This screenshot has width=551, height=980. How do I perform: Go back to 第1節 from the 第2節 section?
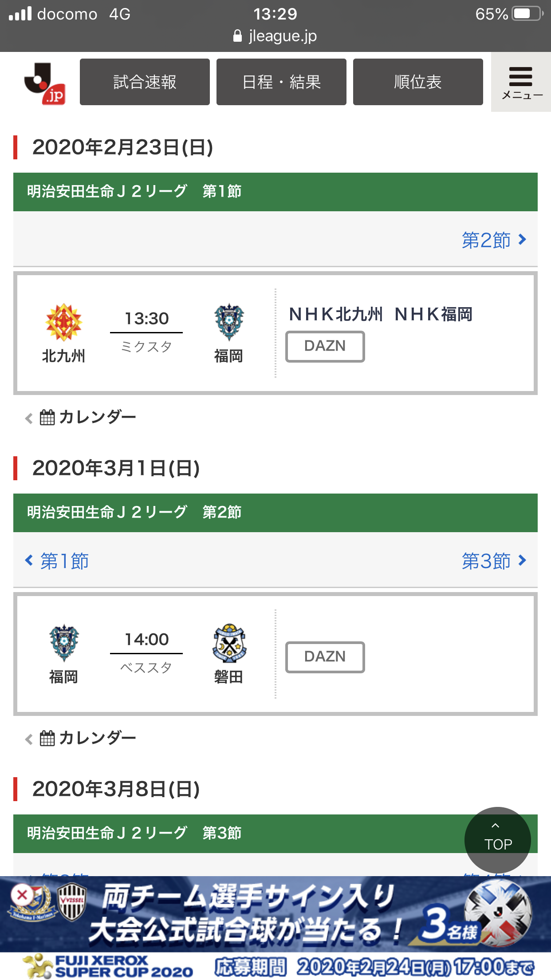[x=57, y=561]
